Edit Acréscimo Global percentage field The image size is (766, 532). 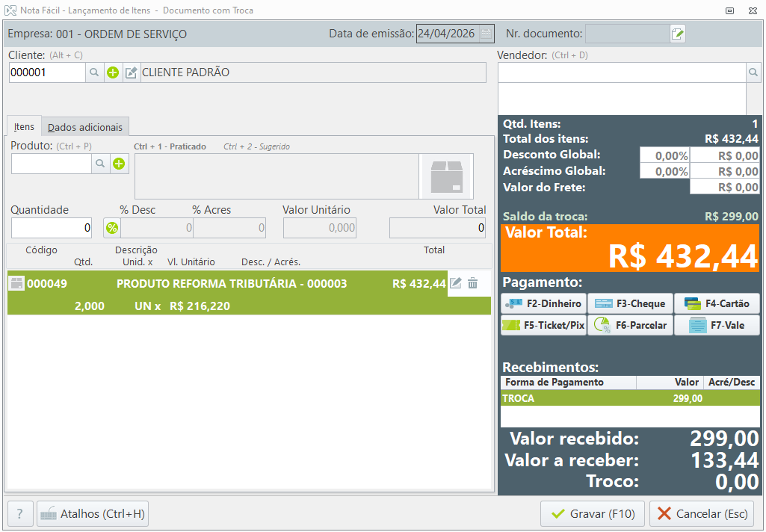(x=664, y=171)
